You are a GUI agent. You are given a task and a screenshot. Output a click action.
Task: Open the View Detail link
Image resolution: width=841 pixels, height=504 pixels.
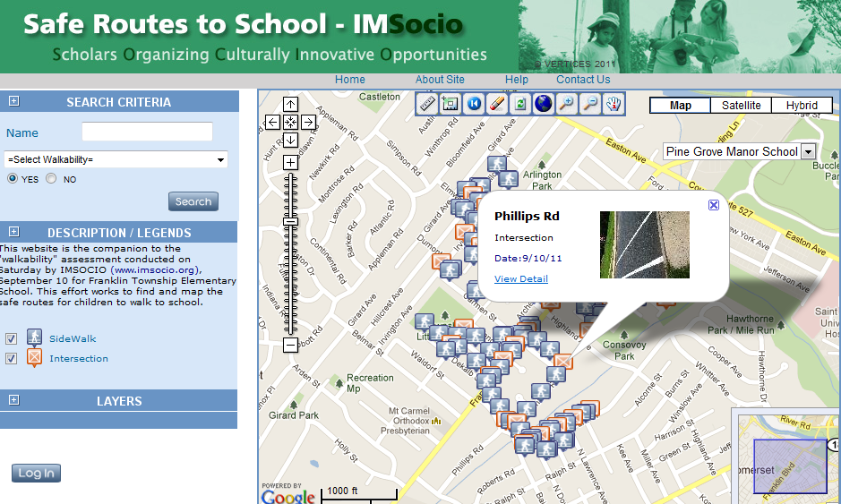520,278
